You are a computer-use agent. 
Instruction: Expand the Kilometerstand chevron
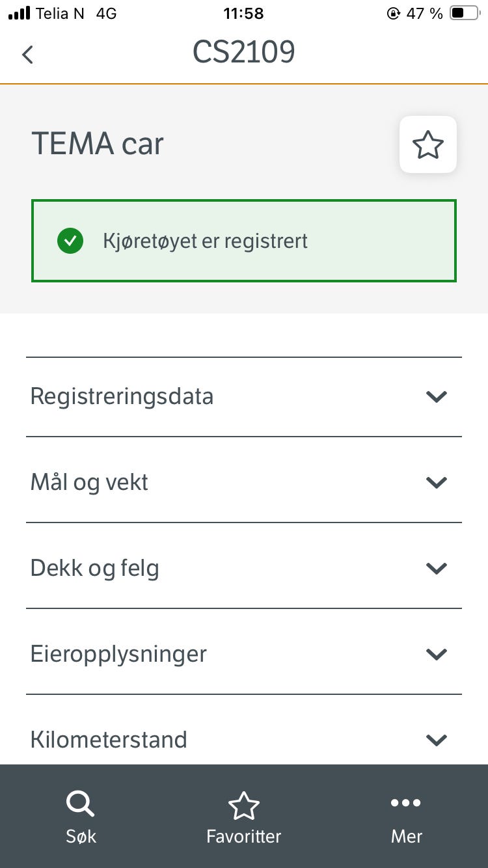[x=436, y=740]
